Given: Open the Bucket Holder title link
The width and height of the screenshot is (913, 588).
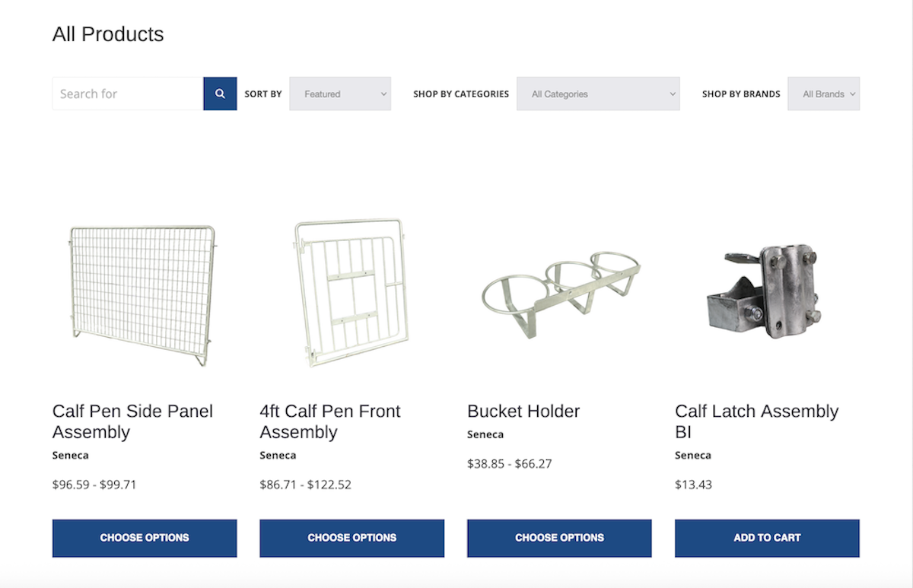Looking at the screenshot, I should 523,412.
